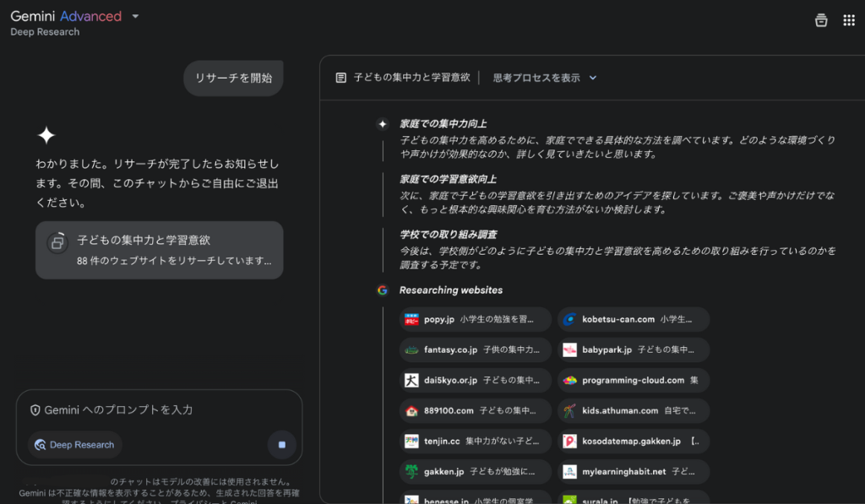Click the Gemini prompt input field
865x504 pixels.
click(160, 410)
